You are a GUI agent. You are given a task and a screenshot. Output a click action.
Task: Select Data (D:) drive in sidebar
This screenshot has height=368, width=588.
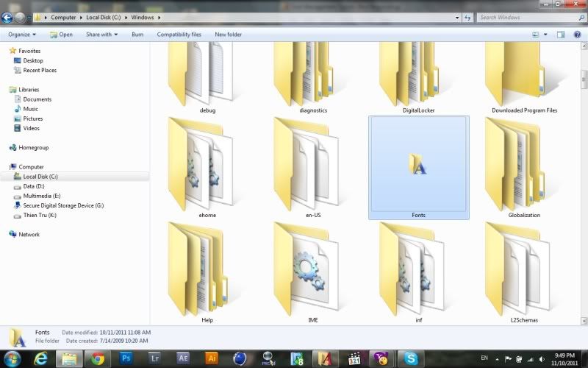(x=34, y=186)
